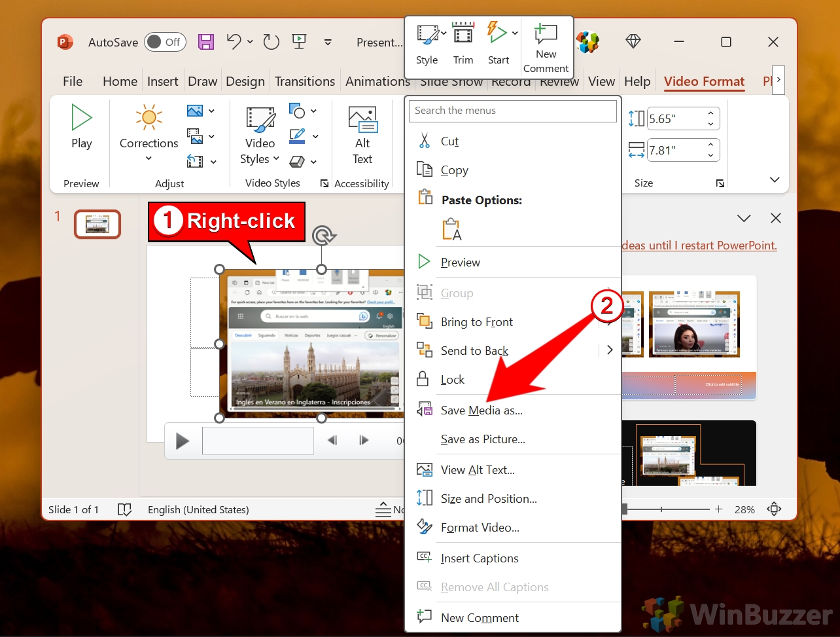This screenshot has width=840, height=637.
Task: Expand the Send to Back submenu arrow
Action: (x=610, y=350)
